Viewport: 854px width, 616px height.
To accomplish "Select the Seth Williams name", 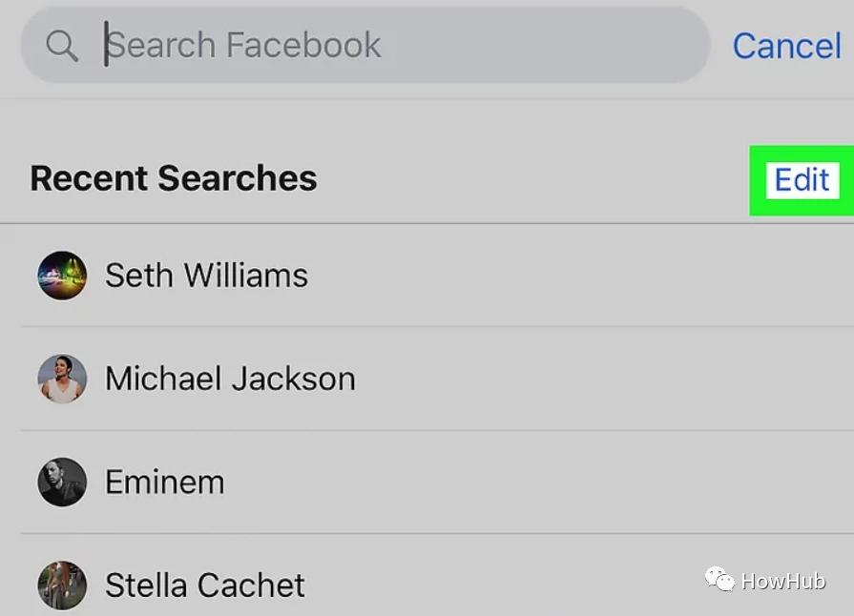I will (206, 276).
